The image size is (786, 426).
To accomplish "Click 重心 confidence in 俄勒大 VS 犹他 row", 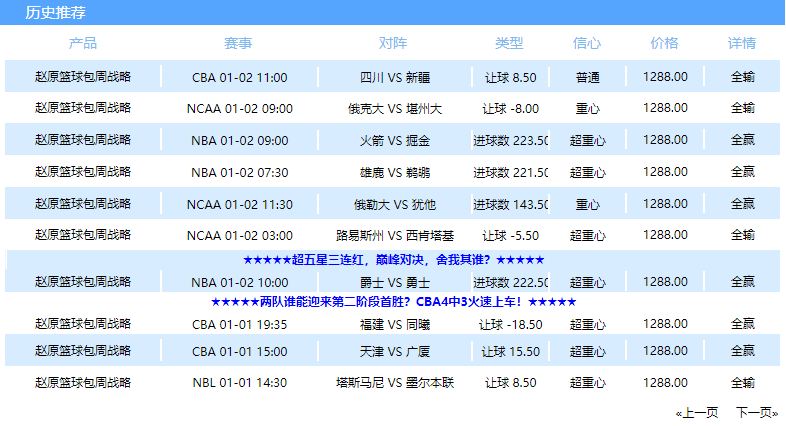I will click(x=587, y=204).
